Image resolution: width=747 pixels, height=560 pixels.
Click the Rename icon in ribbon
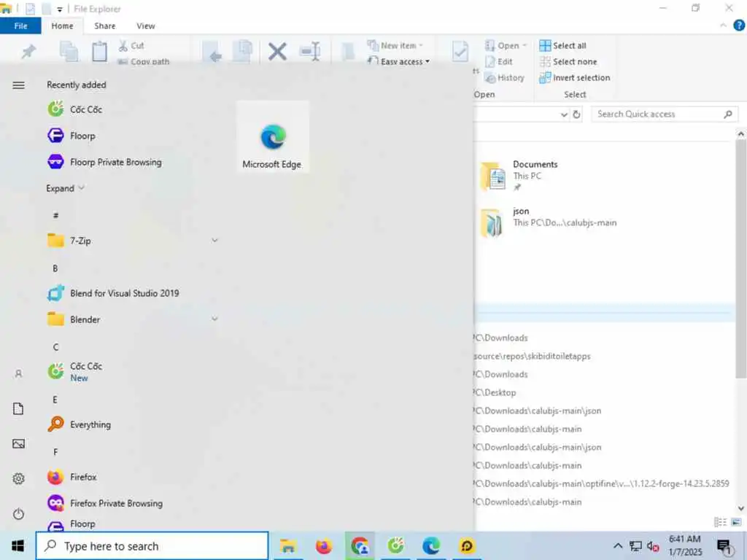310,52
